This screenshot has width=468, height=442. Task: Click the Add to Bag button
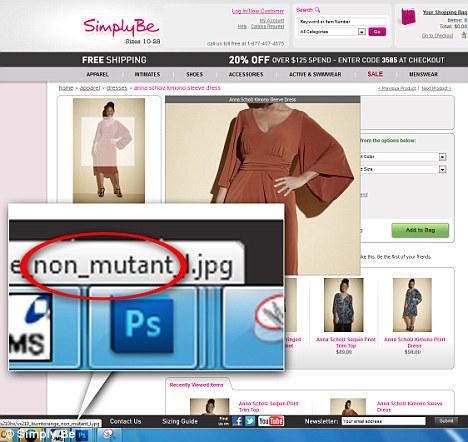420,230
